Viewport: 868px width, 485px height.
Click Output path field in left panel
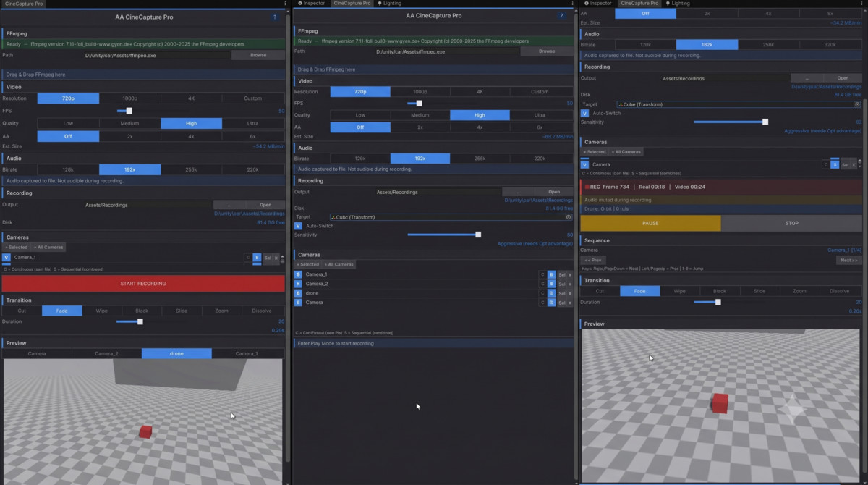tap(149, 205)
